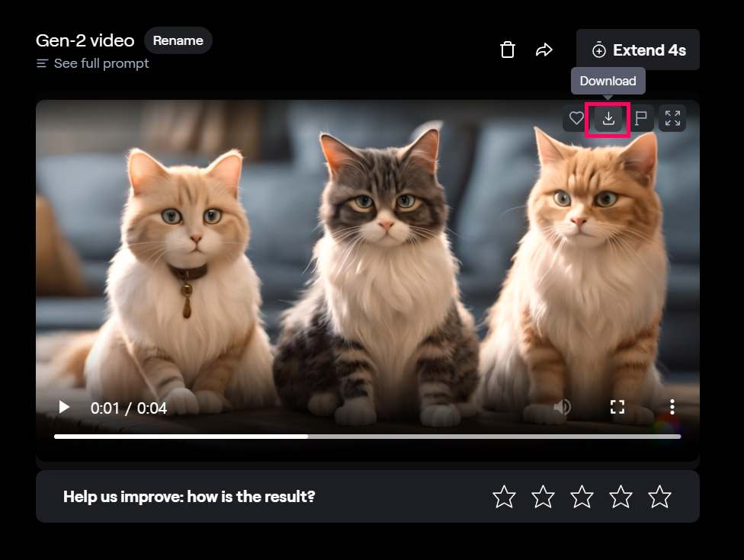The width and height of the screenshot is (744, 560).
Task: Expand video with arrows icon at top
Action: (672, 118)
